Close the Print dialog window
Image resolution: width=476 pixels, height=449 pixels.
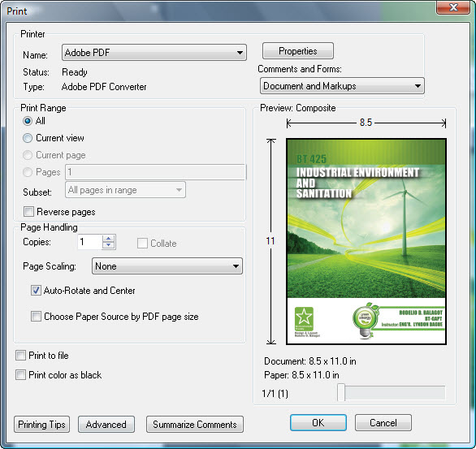[453, 7]
